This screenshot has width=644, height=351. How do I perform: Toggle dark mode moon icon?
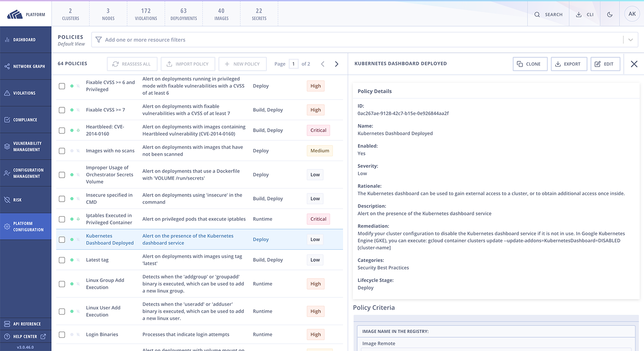[610, 15]
